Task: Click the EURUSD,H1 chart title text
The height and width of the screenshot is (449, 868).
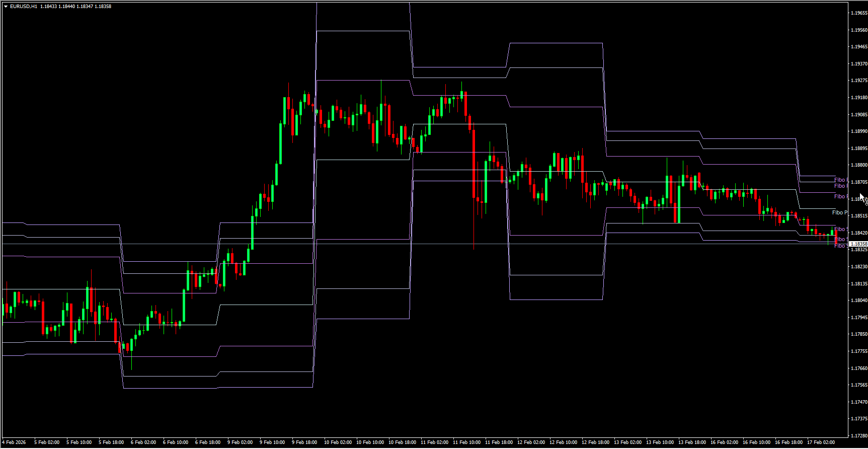Action: (24, 7)
